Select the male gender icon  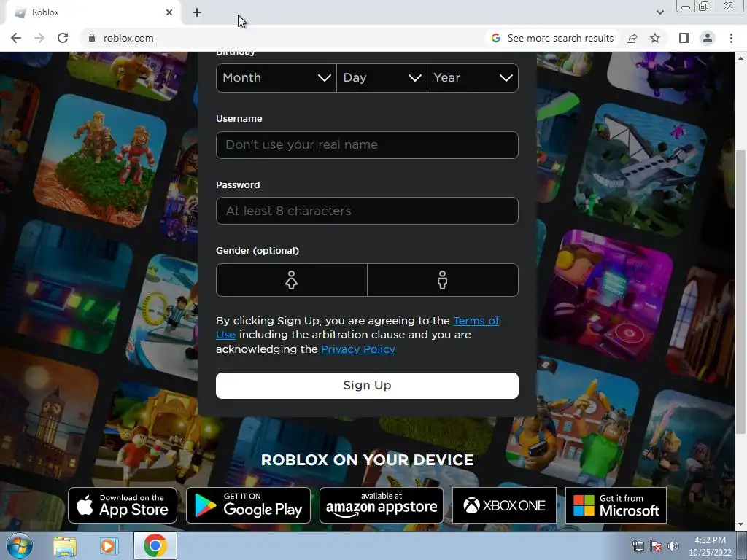pos(443,280)
